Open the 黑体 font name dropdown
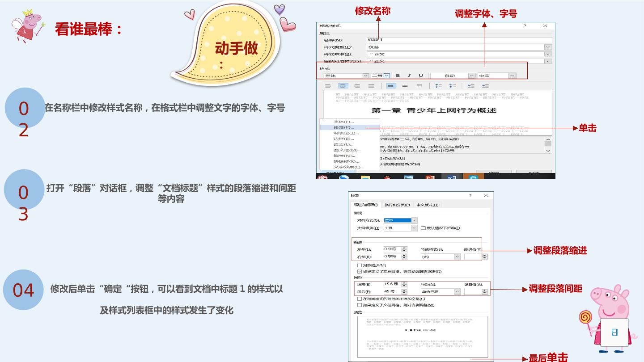Screen dimensions: 644x362 (365, 76)
